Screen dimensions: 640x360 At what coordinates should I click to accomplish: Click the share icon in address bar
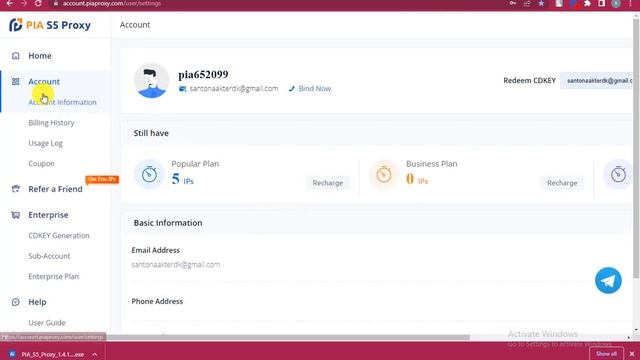coord(527,4)
